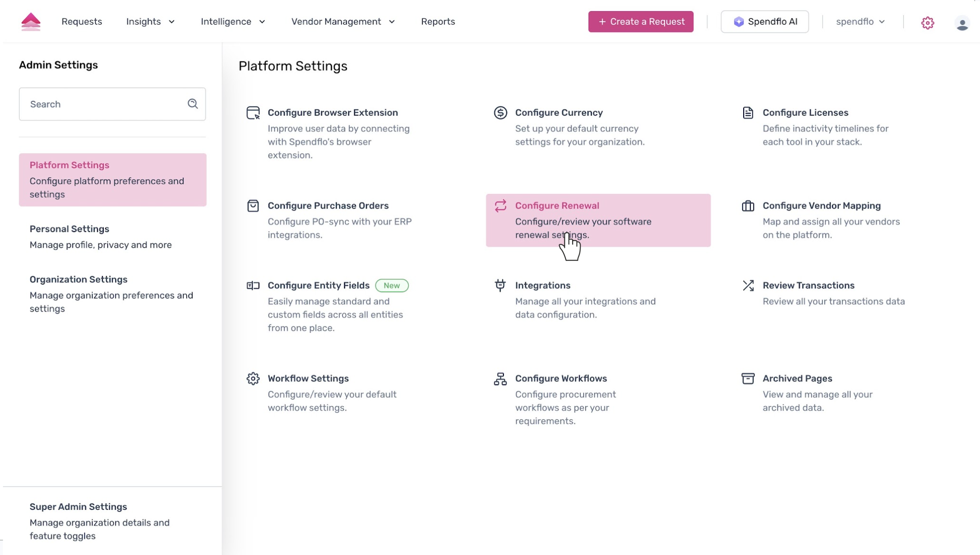980x555 pixels.
Task: Select Personal Settings in sidebar
Action: tap(101, 237)
